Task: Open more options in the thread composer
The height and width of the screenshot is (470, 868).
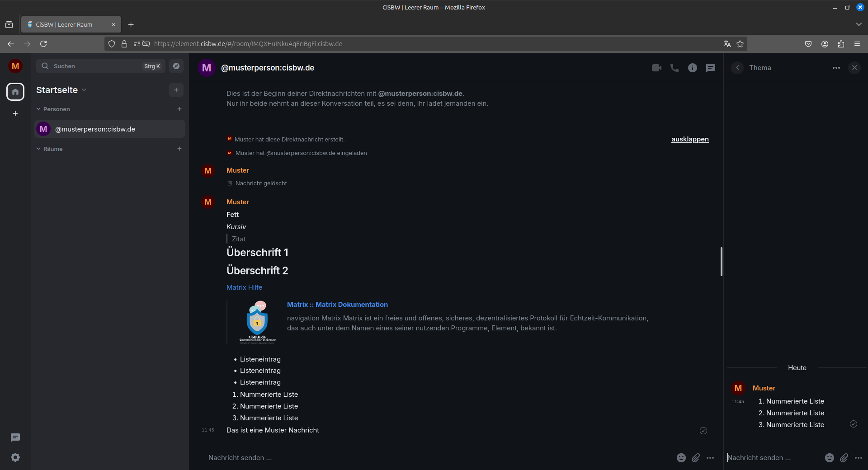Action: click(859, 458)
